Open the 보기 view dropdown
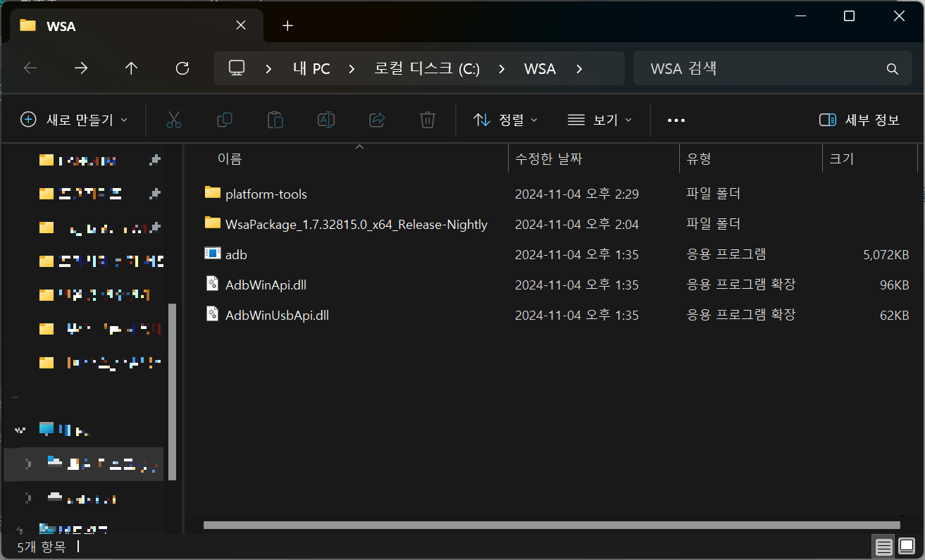This screenshot has height=560, width=925. pos(600,120)
